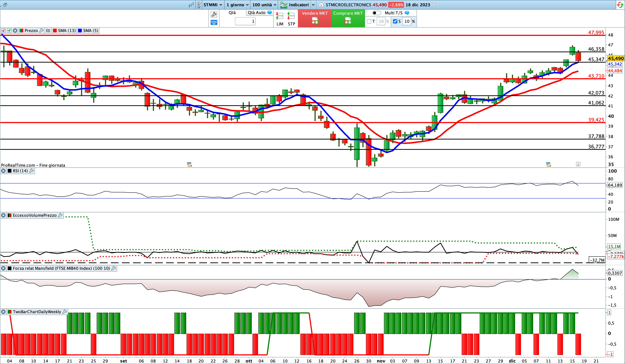The image size is (625, 364).
Task: Click the calendar event marker near December 13
Action: [x=548, y=164]
